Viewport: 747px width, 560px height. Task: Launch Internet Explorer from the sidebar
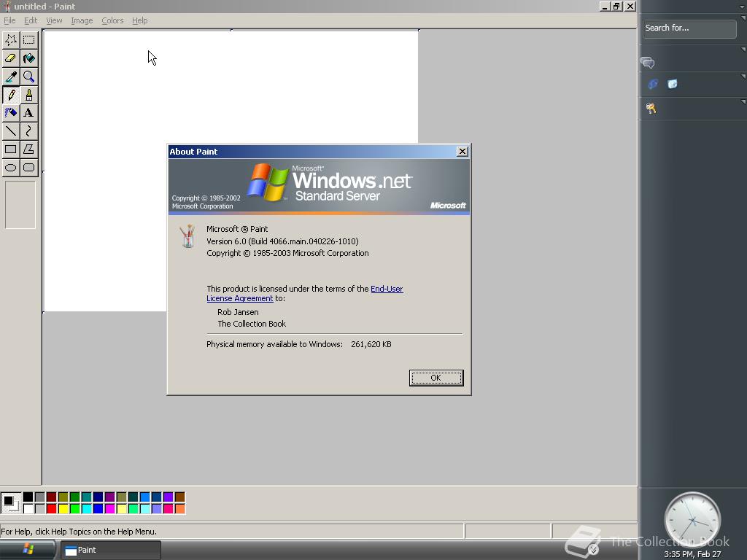pos(653,85)
